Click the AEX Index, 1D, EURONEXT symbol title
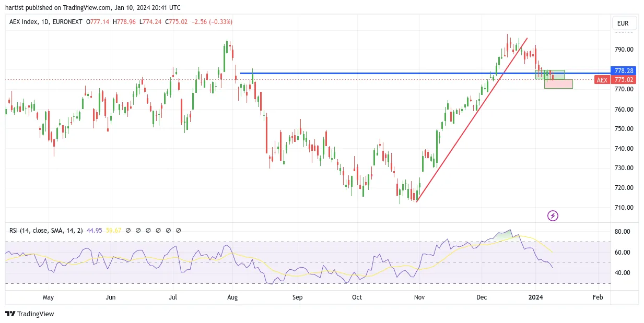This screenshot has height=323, width=644. click(x=46, y=22)
